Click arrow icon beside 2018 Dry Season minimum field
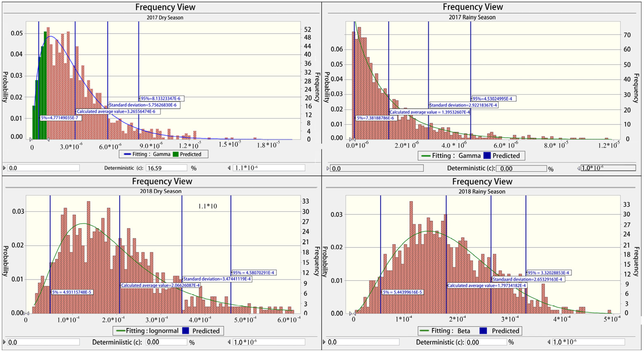This screenshot has height=352, width=644. (x=4, y=342)
